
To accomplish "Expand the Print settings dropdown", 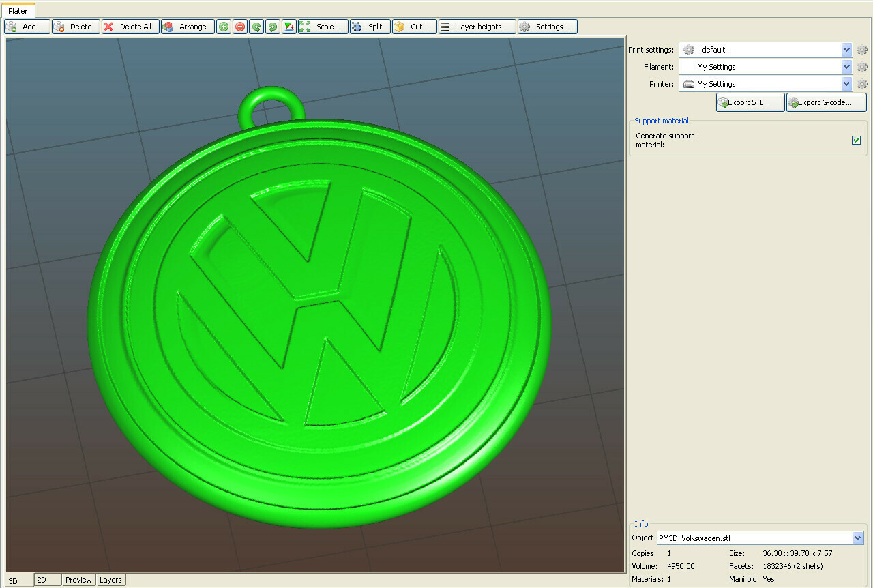I will tap(846, 50).
